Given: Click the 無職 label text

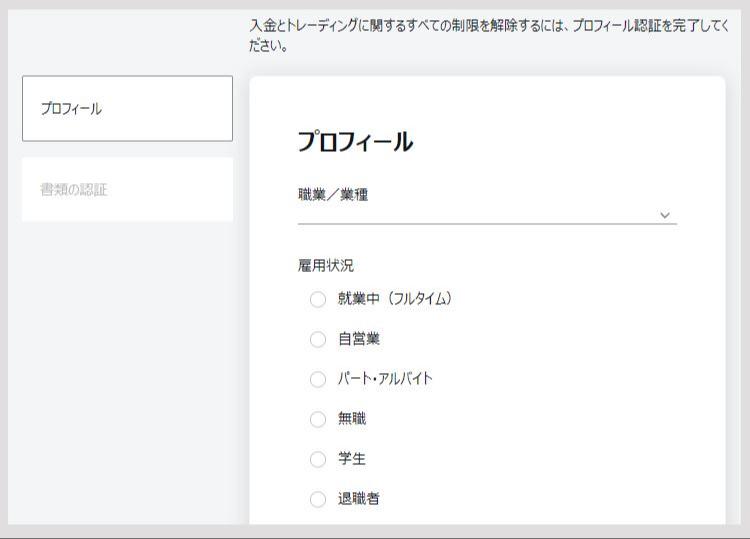Looking at the screenshot, I should click(352, 419).
